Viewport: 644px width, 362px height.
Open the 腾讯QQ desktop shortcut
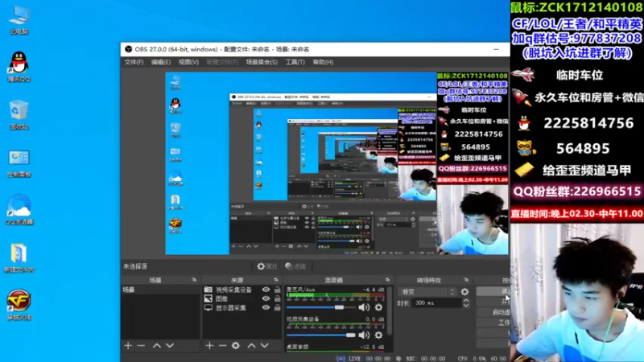tap(19, 67)
